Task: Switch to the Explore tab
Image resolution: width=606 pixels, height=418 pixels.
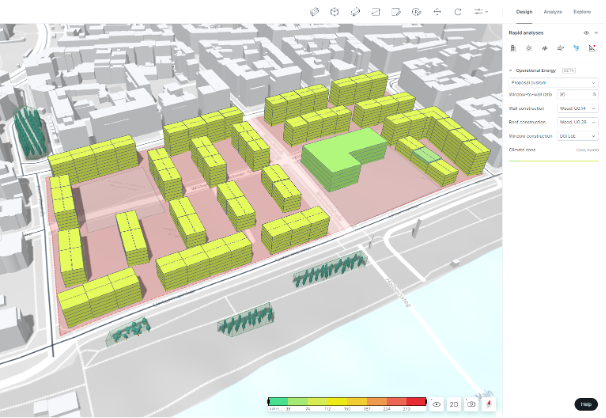Action: [x=581, y=11]
